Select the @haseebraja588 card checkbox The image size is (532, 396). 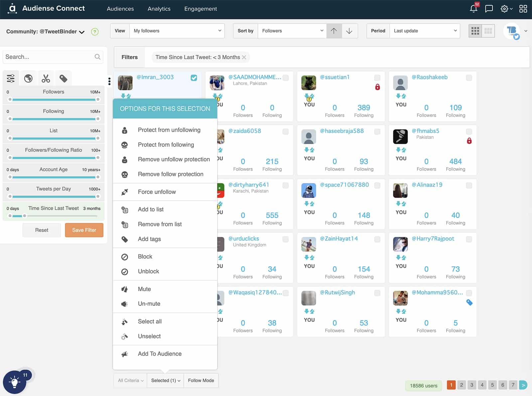click(x=377, y=132)
